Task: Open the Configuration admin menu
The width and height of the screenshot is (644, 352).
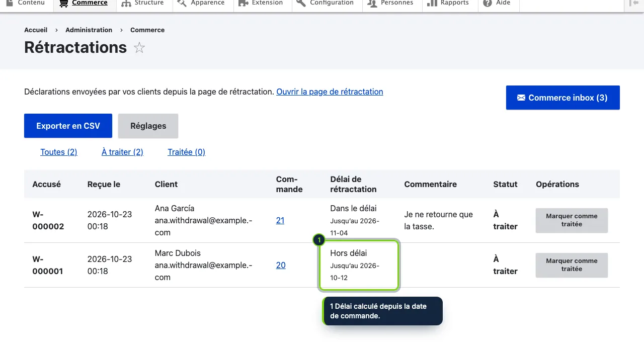Action: click(x=326, y=3)
